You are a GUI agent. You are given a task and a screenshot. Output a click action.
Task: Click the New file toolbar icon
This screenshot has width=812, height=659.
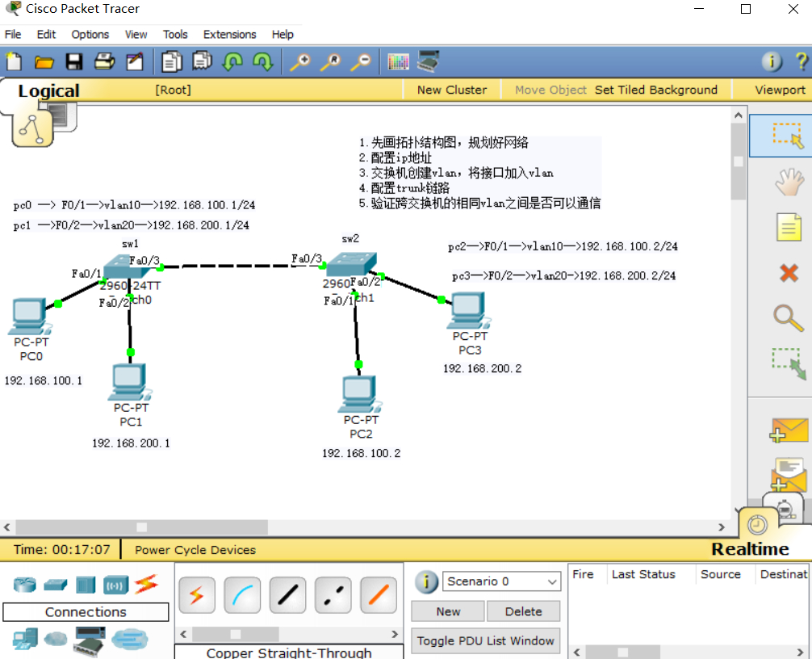click(x=14, y=61)
